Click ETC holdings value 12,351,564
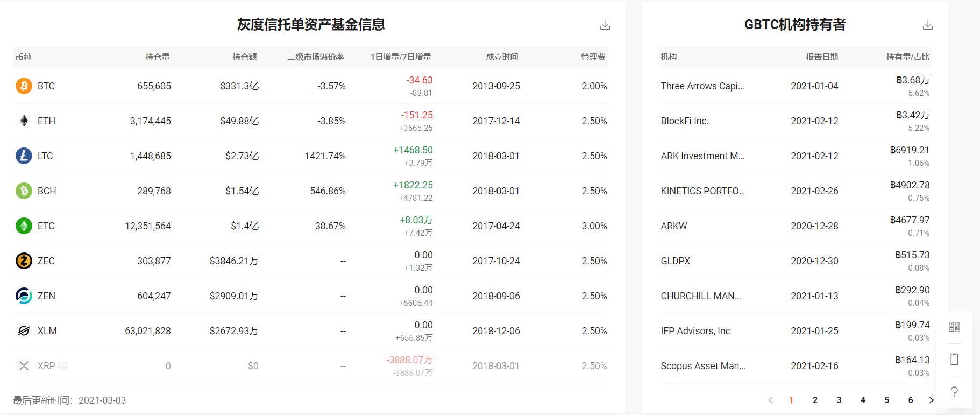Viewport: 980px width, 415px height. tap(148, 226)
